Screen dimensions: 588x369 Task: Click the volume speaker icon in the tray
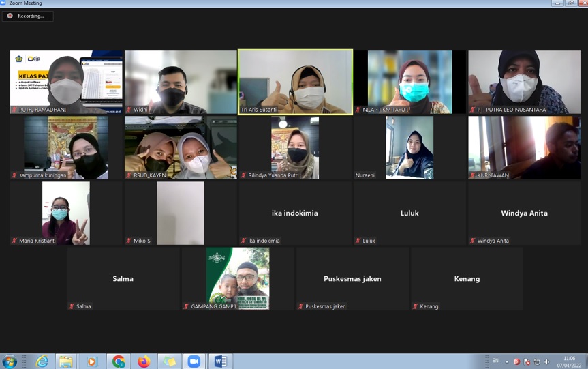(x=546, y=361)
